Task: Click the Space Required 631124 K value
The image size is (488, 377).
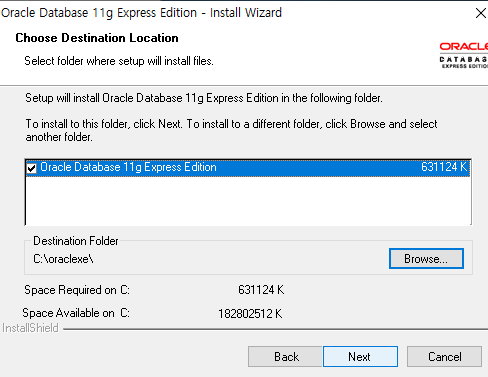Action: [x=261, y=290]
